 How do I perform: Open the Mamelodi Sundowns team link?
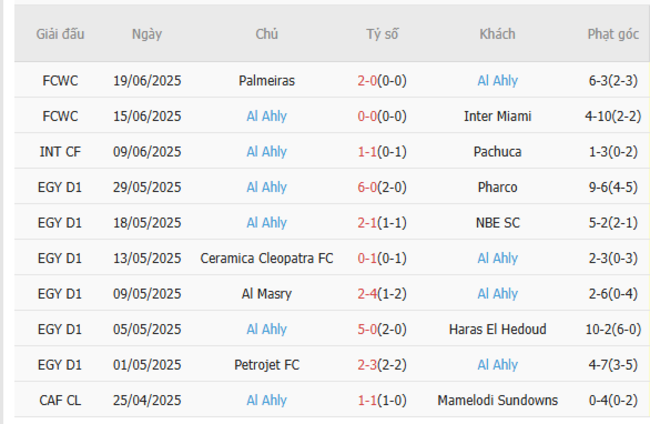point(497,400)
